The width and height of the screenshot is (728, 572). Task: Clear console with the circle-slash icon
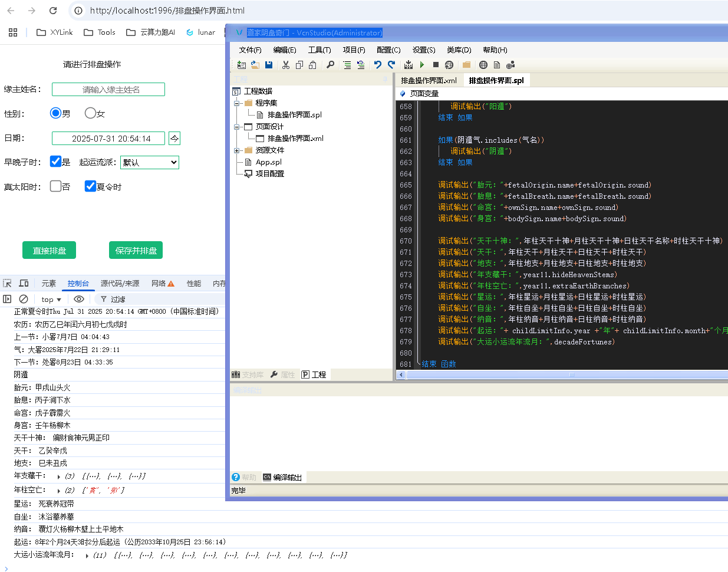pyautogui.click(x=24, y=299)
